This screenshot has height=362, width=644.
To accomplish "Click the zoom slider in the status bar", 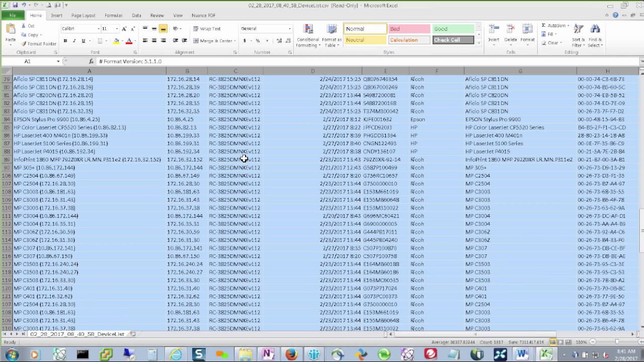I will 617,342.
